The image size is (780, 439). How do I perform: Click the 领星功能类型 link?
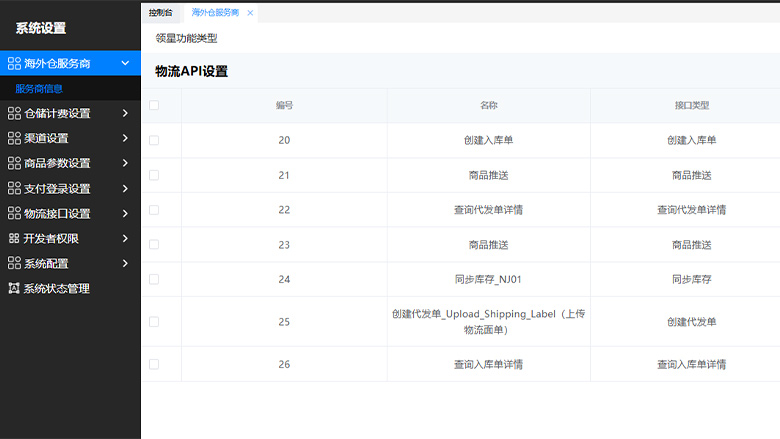[x=186, y=38]
